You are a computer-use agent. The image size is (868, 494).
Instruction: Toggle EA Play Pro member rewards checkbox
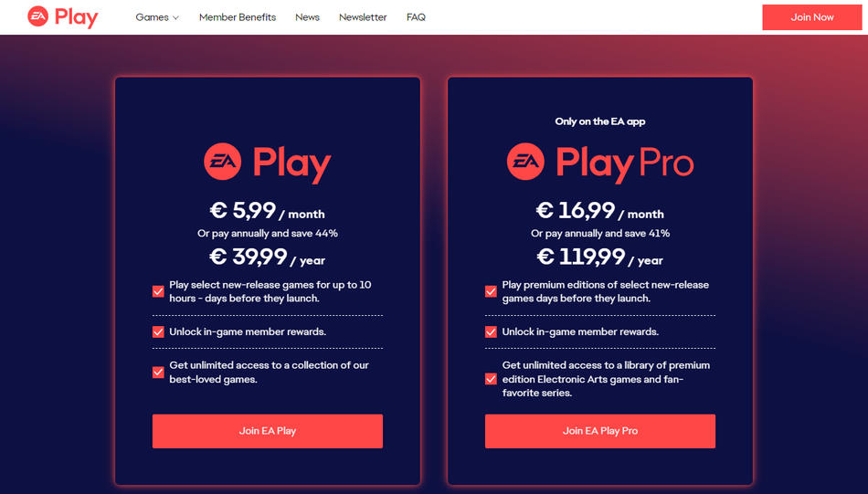tap(491, 332)
